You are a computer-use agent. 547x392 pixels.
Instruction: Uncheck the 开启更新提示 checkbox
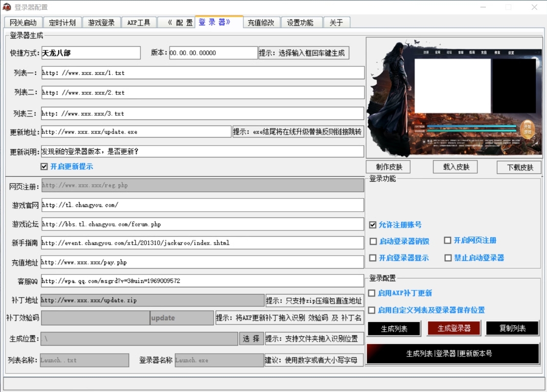pos(45,167)
